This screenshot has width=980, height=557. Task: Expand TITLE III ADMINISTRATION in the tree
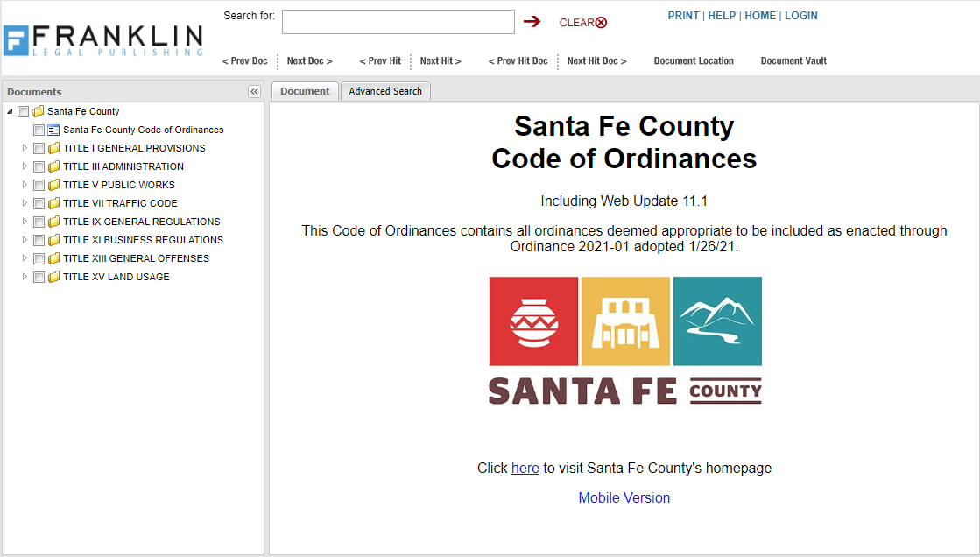(x=25, y=166)
